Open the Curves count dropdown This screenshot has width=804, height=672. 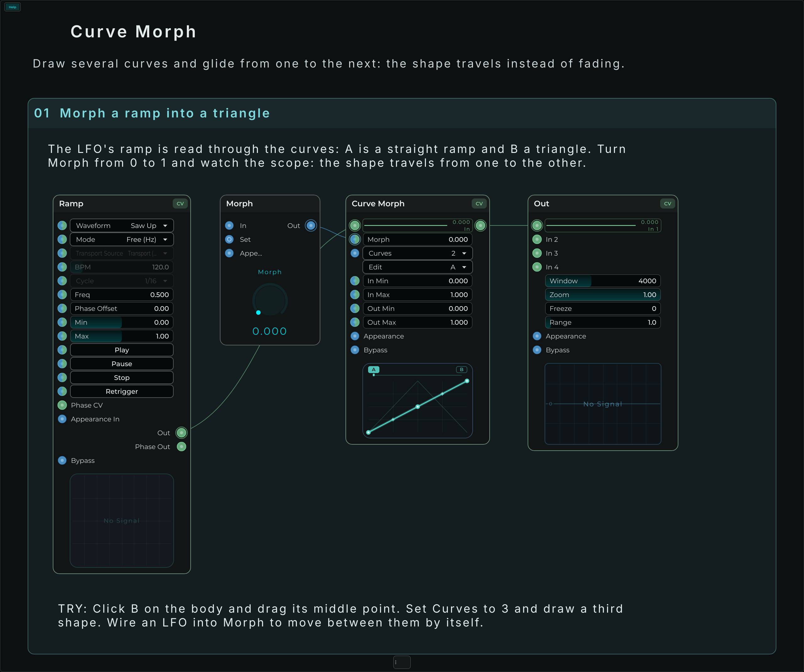(417, 253)
